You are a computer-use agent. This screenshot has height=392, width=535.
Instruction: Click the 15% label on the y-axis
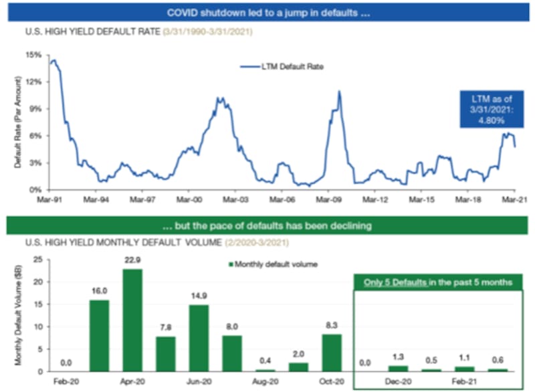tap(36, 55)
